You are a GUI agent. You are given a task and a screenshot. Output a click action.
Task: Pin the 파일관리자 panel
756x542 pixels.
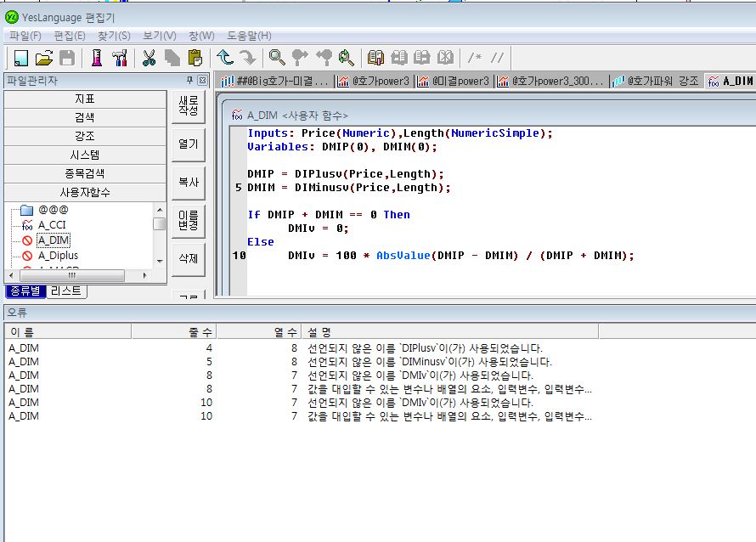189,81
